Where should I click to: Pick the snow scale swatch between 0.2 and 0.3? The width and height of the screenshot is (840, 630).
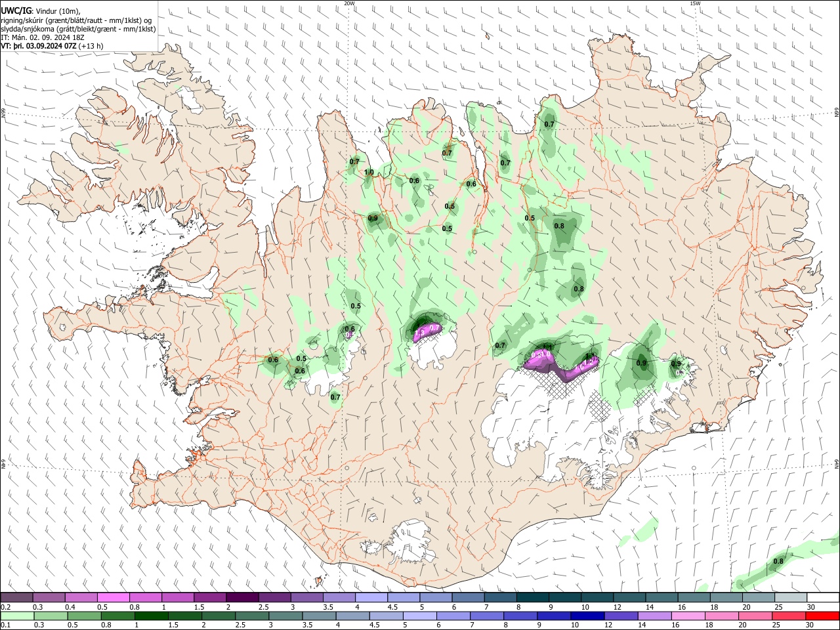(x=16, y=597)
